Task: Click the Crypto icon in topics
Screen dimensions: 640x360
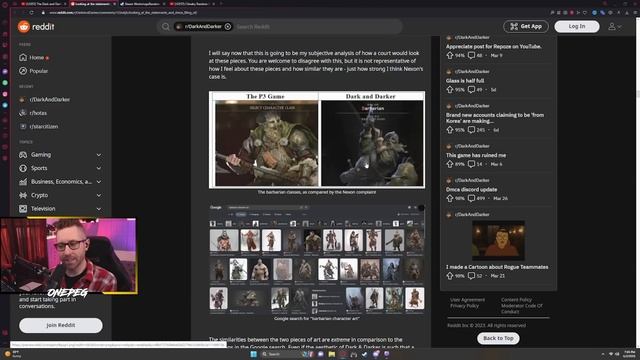Action: pyautogui.click(x=23, y=195)
